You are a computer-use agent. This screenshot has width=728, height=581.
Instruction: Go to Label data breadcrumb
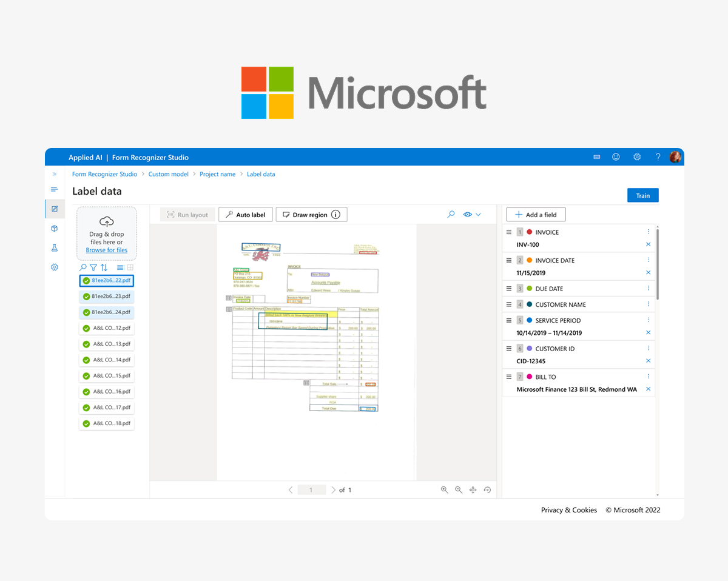[261, 174]
